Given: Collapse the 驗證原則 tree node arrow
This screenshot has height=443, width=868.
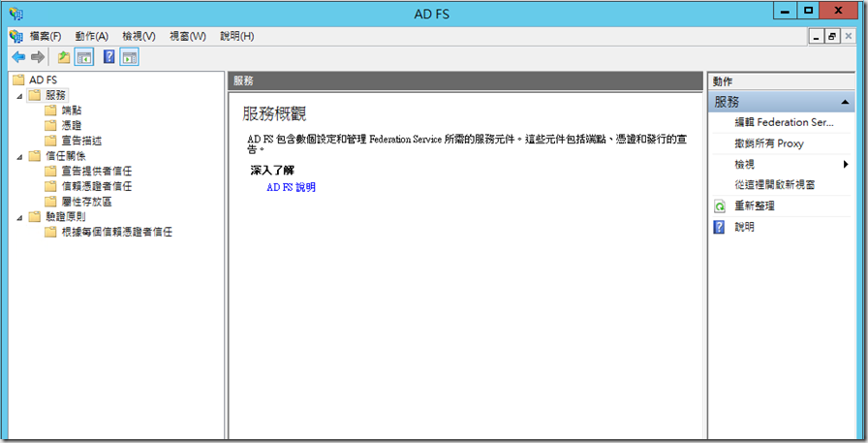Looking at the screenshot, I should pyautogui.click(x=18, y=216).
